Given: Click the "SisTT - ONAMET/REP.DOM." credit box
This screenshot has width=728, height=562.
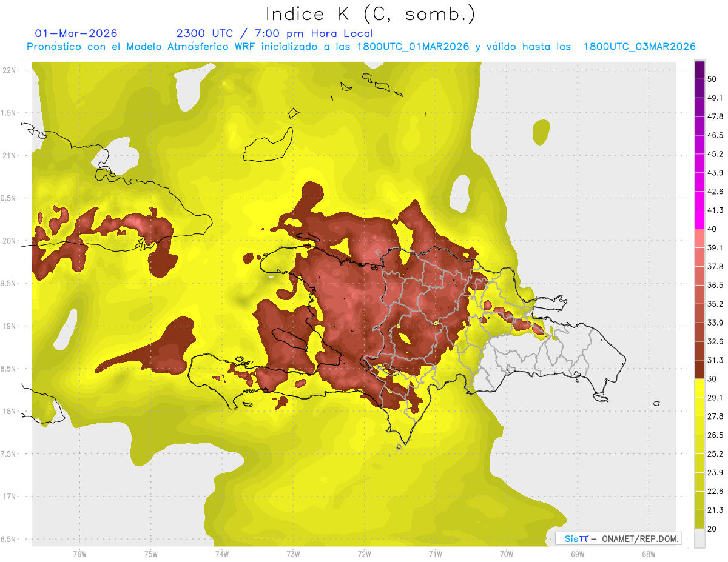Looking at the screenshot, I should pyautogui.click(x=618, y=538).
